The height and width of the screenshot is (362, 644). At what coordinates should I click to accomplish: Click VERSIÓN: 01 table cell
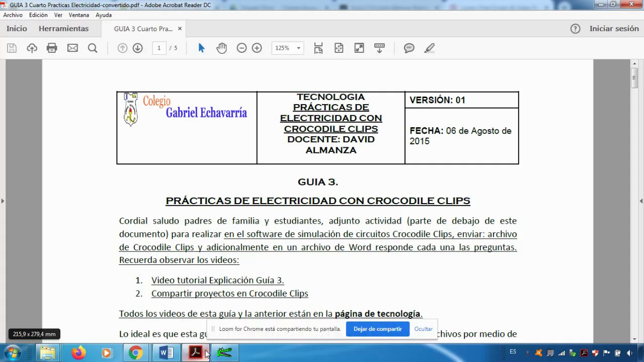tap(461, 100)
